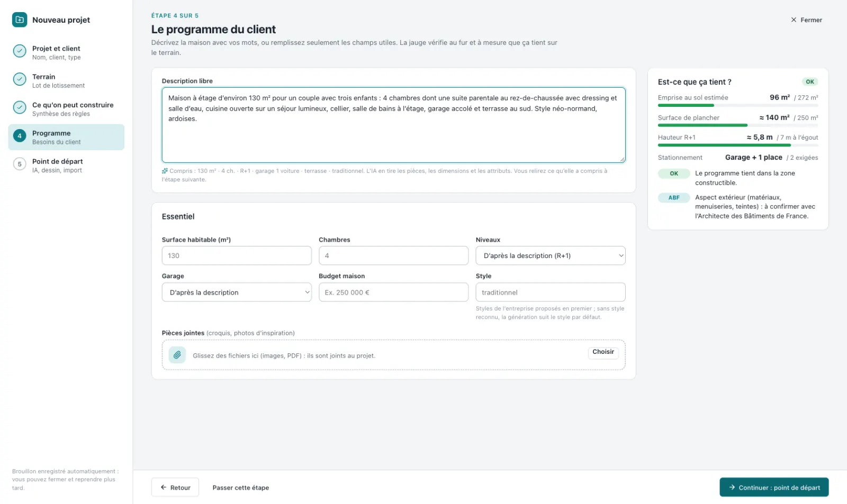Click the step 5 circle for Point de départ
Viewport: 847px width, 504px height.
click(20, 164)
